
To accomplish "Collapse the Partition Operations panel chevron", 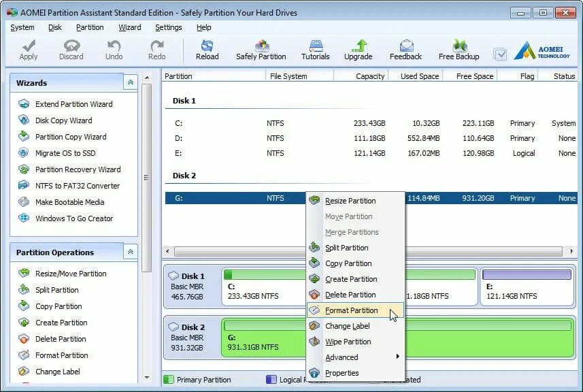I will tap(131, 252).
